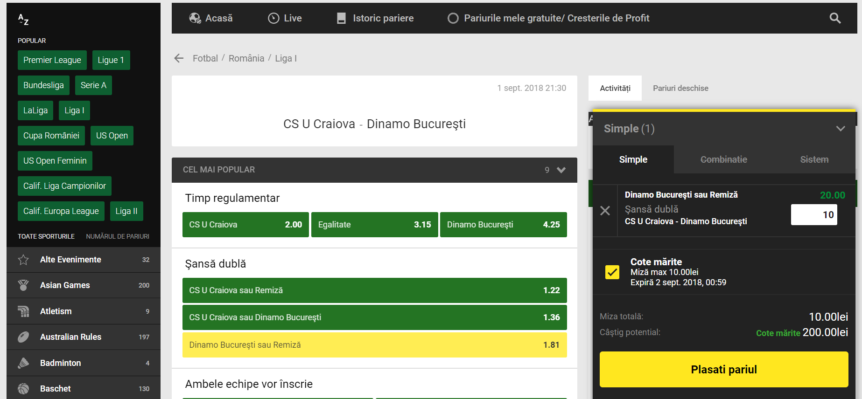The image size is (862, 399).
Task: Open the search magnifier in top bar
Action: pyautogui.click(x=835, y=18)
